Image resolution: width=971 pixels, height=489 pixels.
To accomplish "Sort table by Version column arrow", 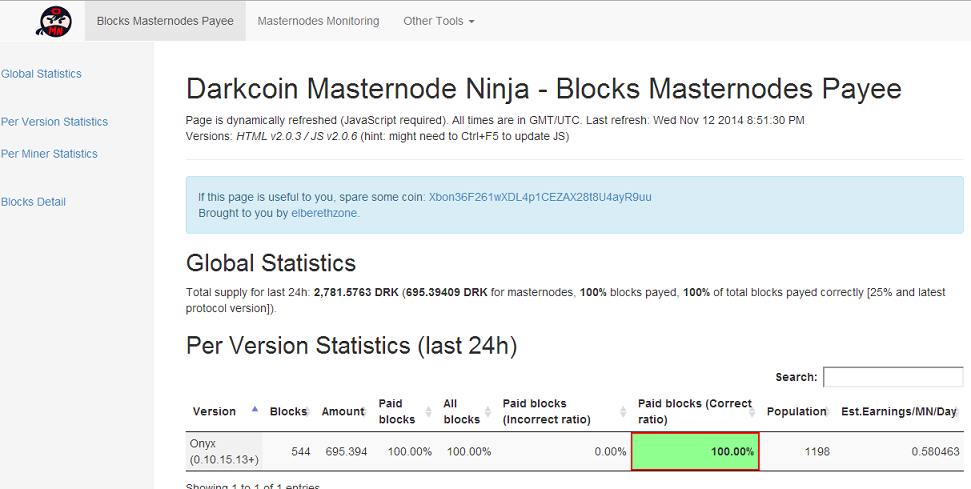I will tap(254, 409).
